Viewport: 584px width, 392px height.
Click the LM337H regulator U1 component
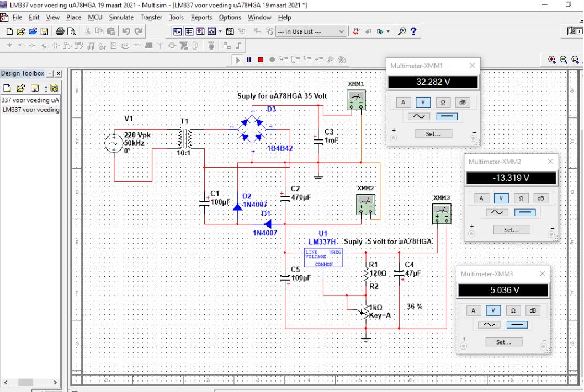point(323,257)
